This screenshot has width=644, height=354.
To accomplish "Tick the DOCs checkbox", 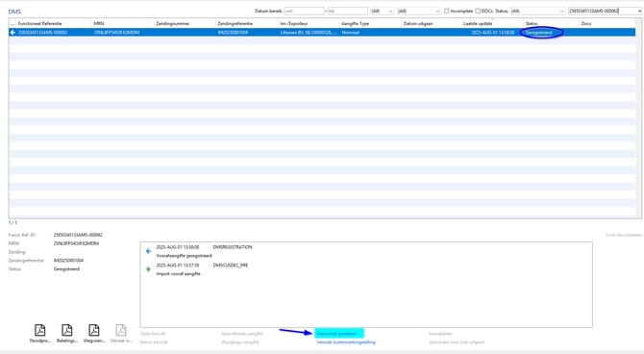I will (x=478, y=12).
